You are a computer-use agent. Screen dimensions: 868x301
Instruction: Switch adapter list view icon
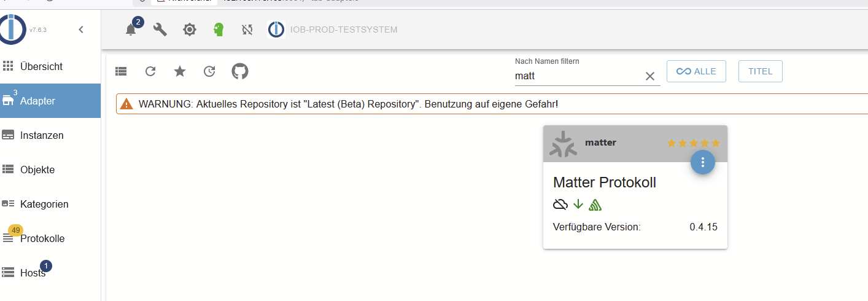coord(121,71)
